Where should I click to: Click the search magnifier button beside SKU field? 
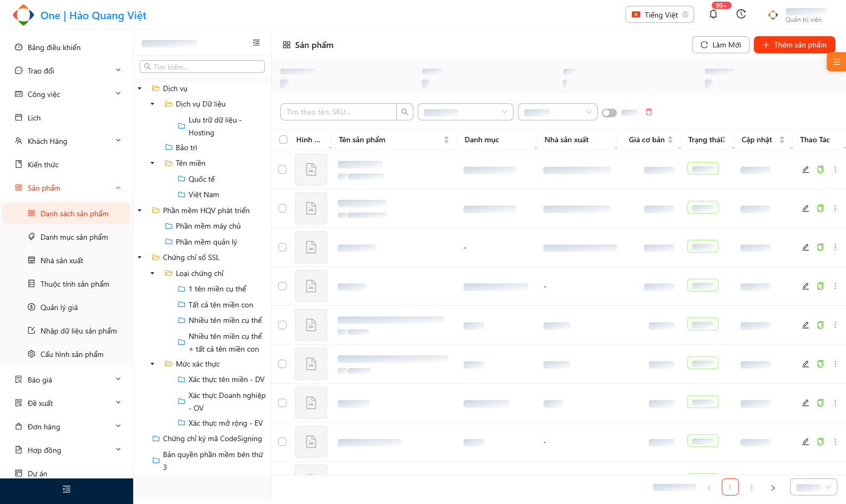pyautogui.click(x=405, y=112)
